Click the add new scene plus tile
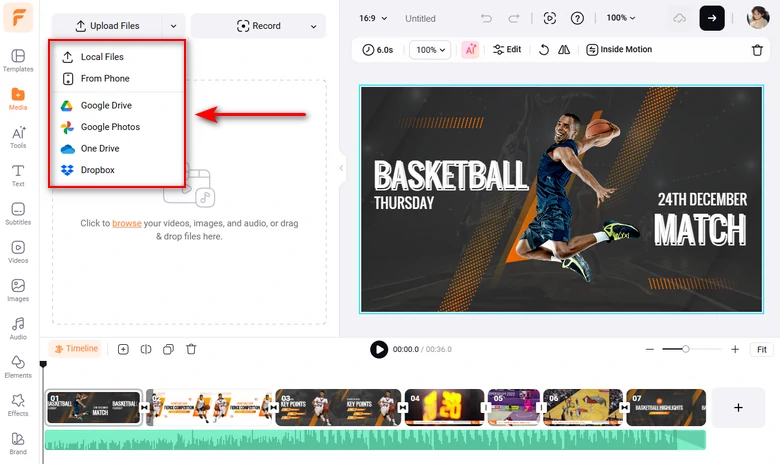 738,408
